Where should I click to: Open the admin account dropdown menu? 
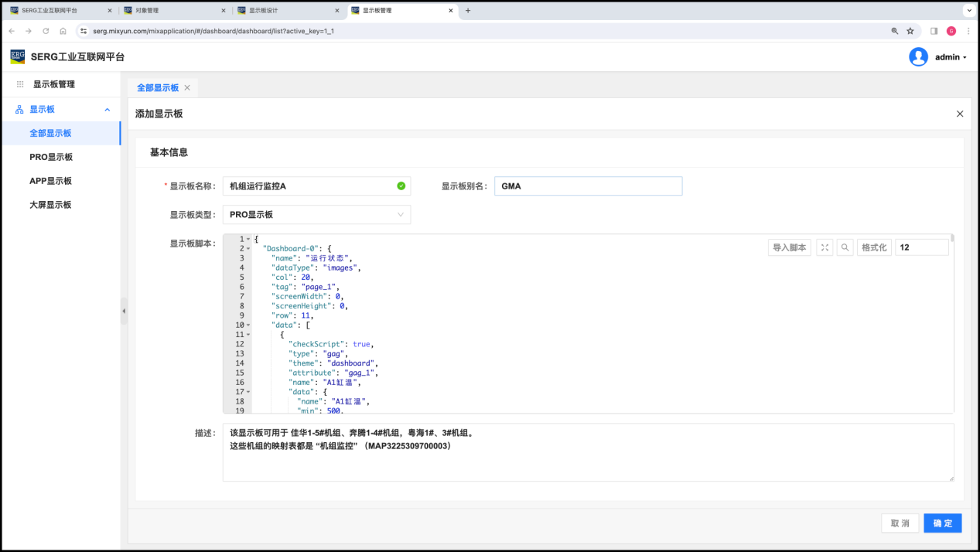[x=951, y=57]
